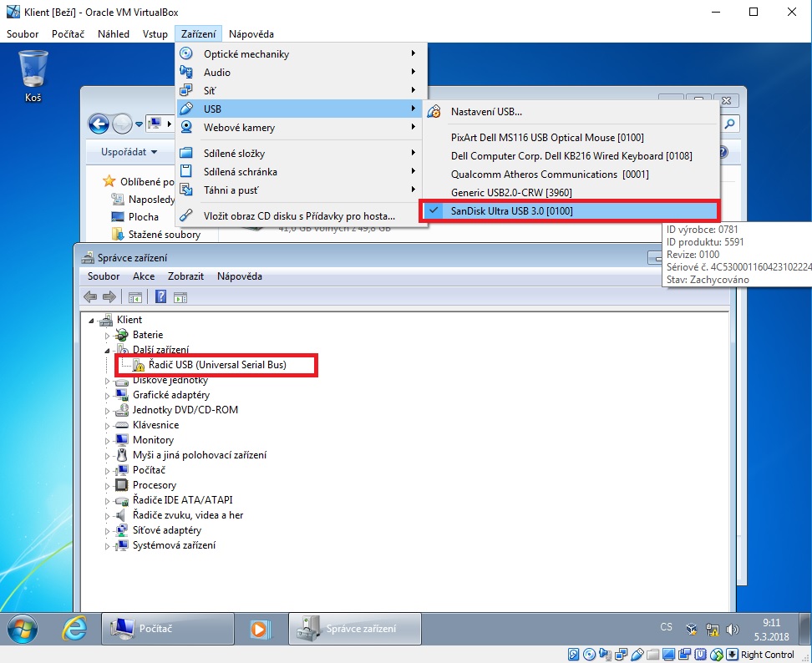812x663 pixels.
Task: Click the search magnifier in the explorer window
Action: click(729, 124)
